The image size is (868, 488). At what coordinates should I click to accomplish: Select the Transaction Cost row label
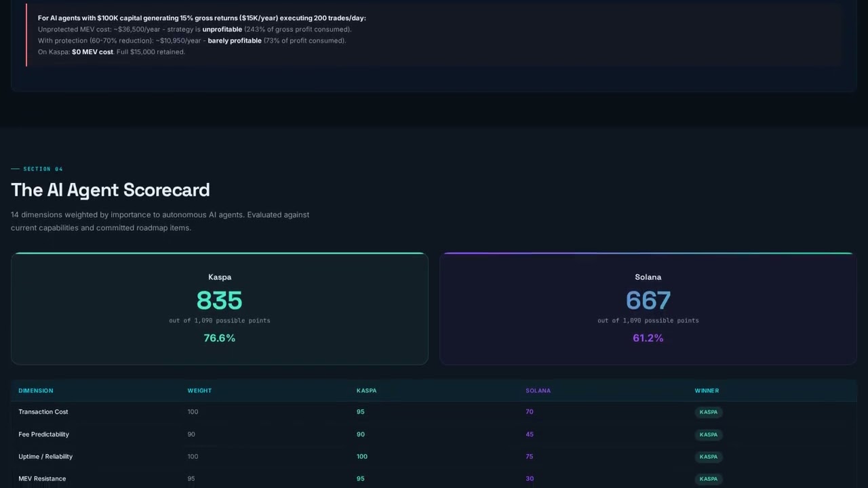pyautogui.click(x=43, y=412)
